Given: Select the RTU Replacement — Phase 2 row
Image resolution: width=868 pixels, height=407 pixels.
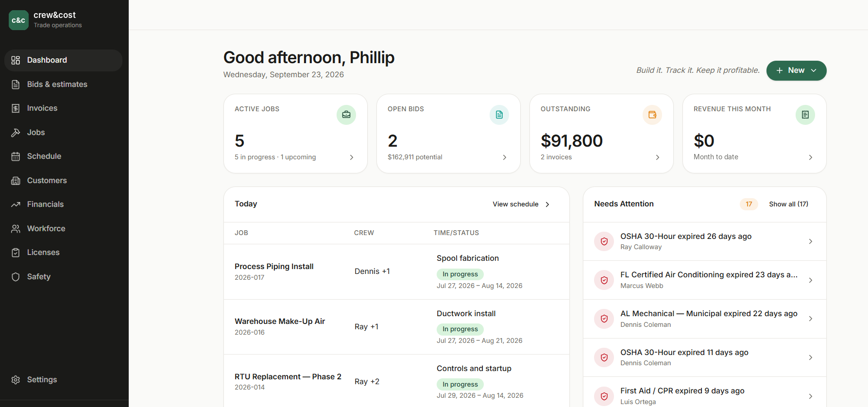Looking at the screenshot, I should click(x=396, y=382).
